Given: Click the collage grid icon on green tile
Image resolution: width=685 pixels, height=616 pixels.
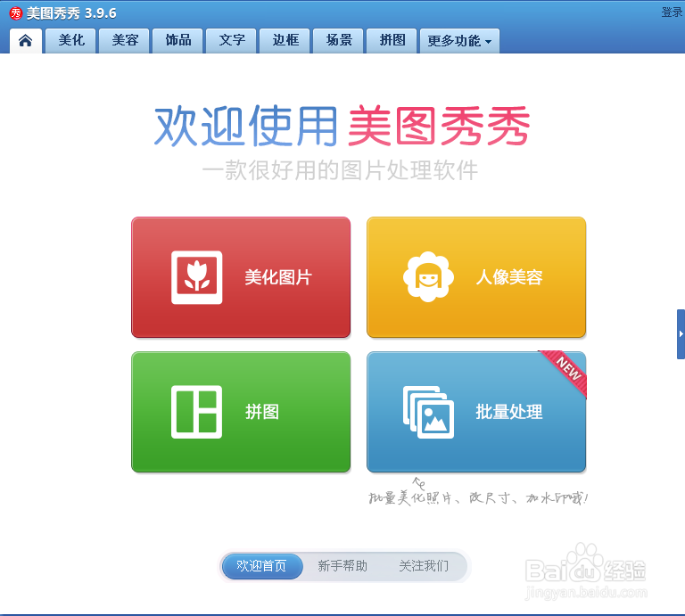Looking at the screenshot, I should pyautogui.click(x=196, y=412).
